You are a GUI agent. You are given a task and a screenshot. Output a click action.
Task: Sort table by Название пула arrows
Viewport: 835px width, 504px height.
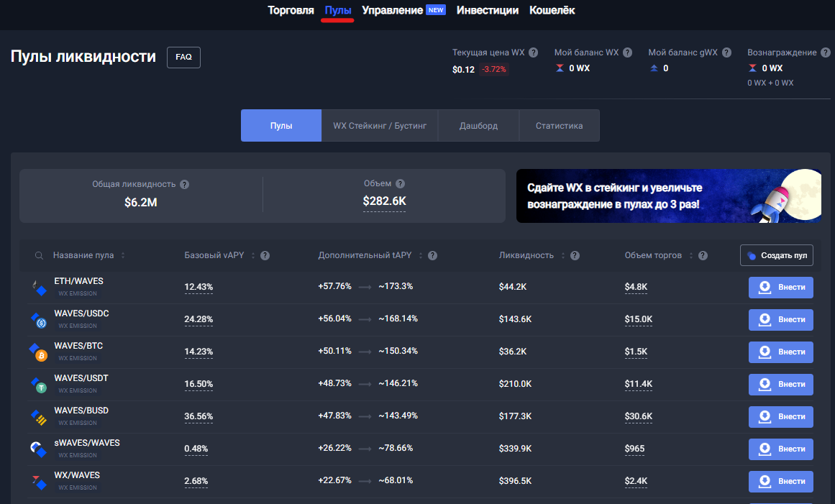click(123, 256)
